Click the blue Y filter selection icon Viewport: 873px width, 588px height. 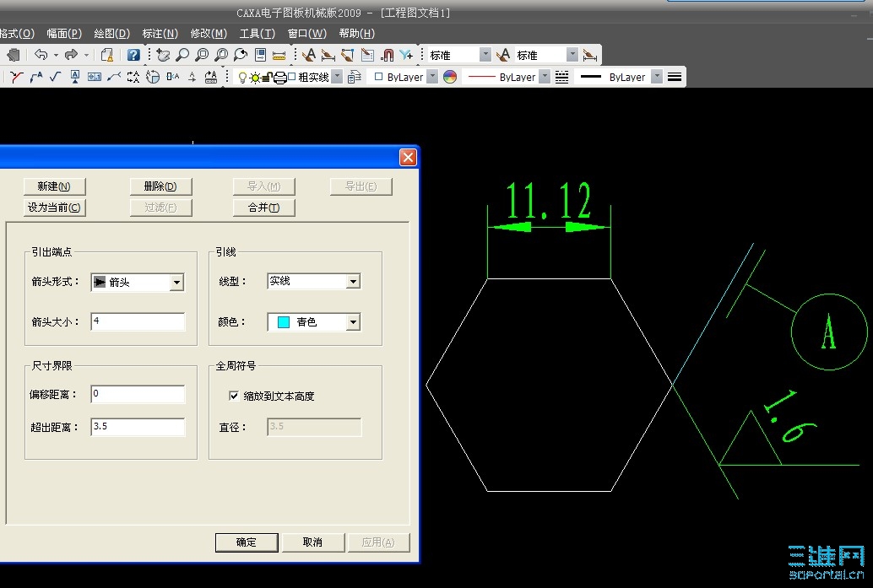(406, 55)
